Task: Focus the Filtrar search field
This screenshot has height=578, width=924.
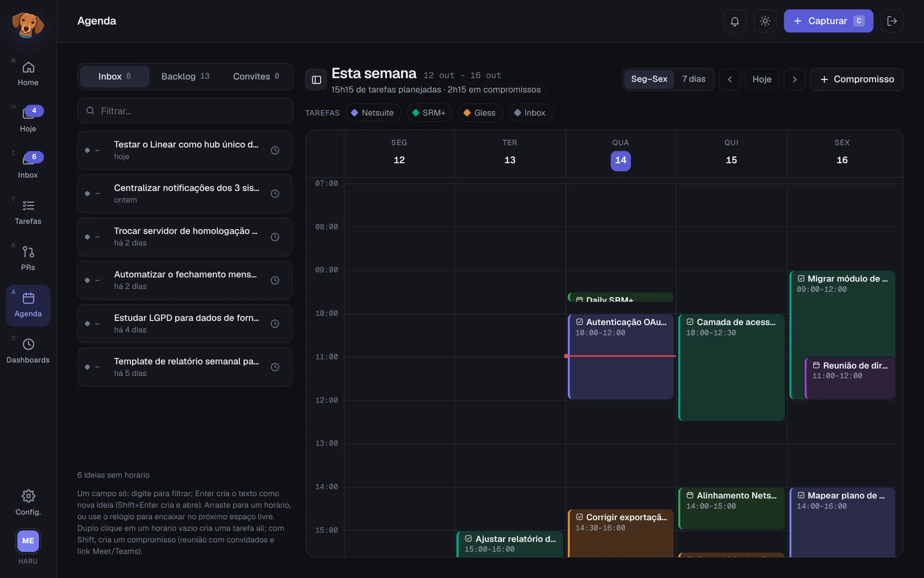Action: click(x=185, y=111)
